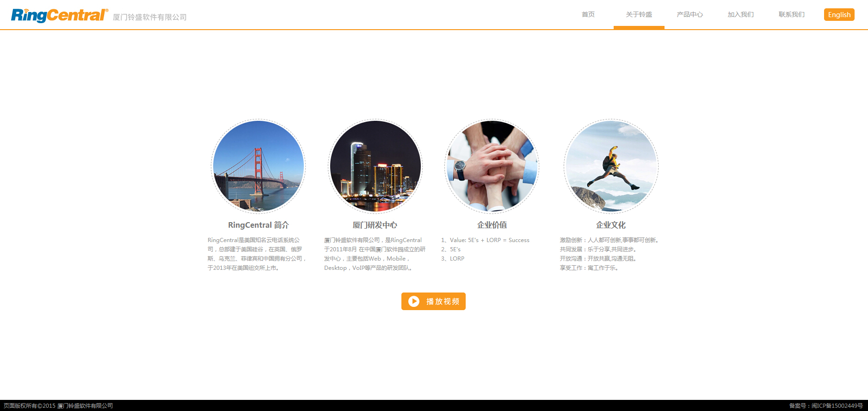Screen dimensions: 868x411
Task: Click the header text 厦门铃盛软件有限公司
Action: (150, 17)
